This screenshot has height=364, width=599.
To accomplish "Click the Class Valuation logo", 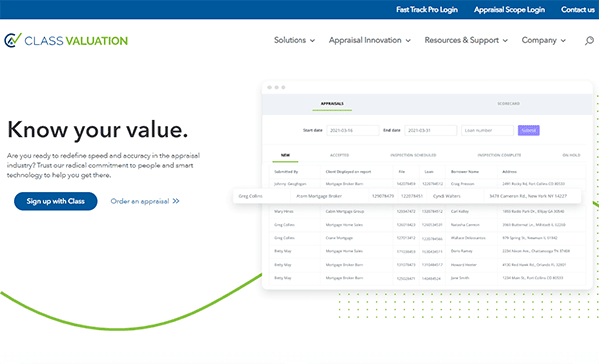I will 66,40.
